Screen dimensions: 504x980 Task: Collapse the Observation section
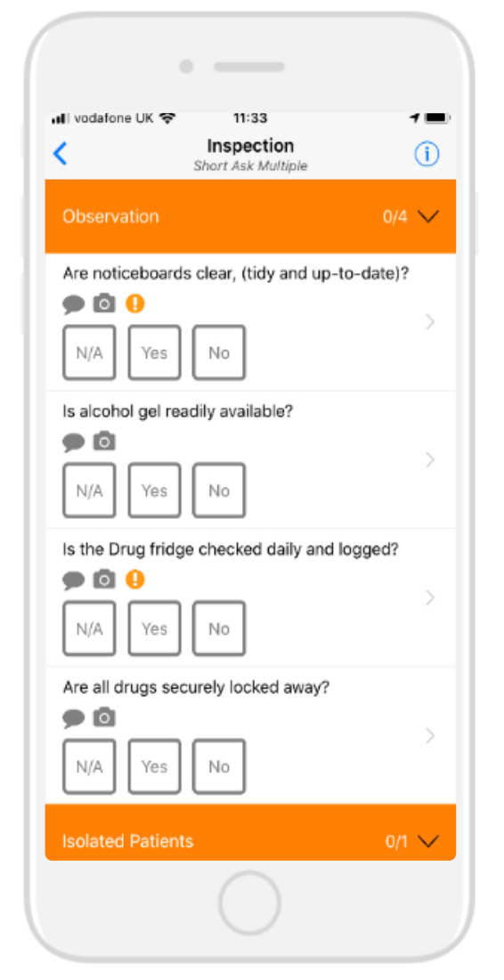[428, 217]
